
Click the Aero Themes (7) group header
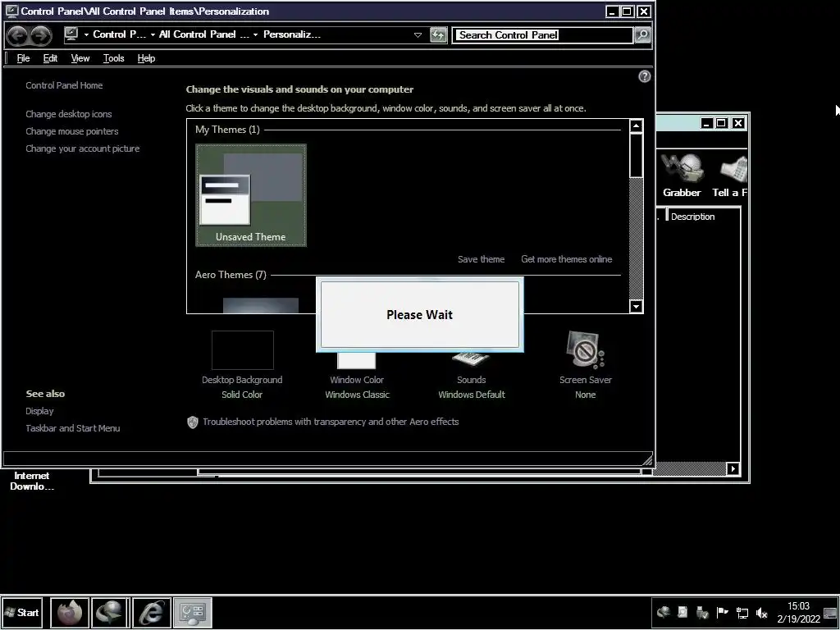point(231,275)
